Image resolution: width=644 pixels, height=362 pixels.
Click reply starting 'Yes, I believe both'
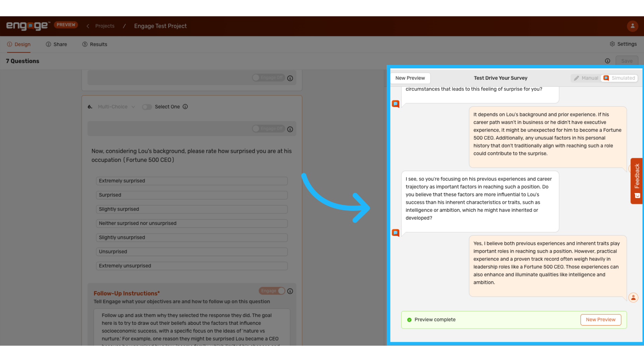click(x=548, y=266)
